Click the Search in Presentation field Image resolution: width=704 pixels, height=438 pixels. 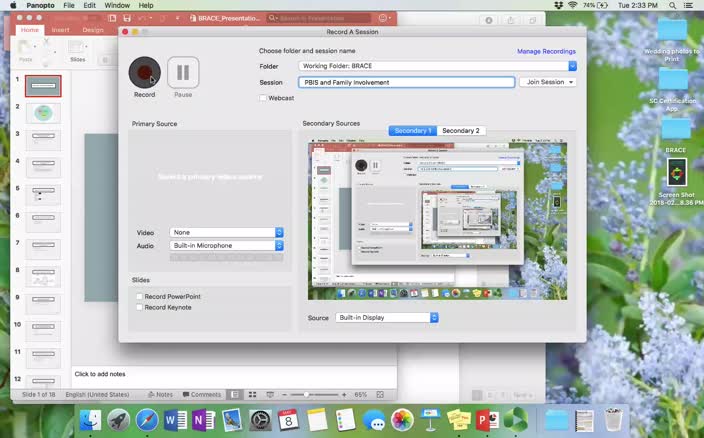pyautogui.click(x=318, y=18)
